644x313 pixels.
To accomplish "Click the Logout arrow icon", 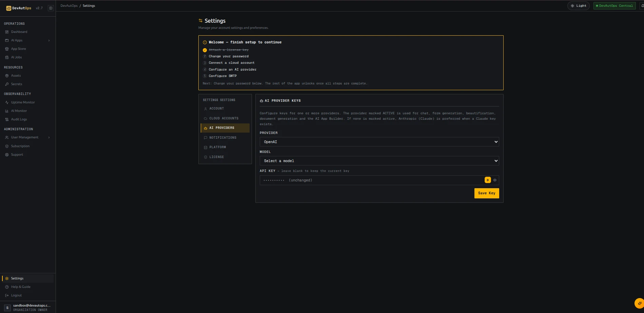I will pyautogui.click(x=7, y=295).
